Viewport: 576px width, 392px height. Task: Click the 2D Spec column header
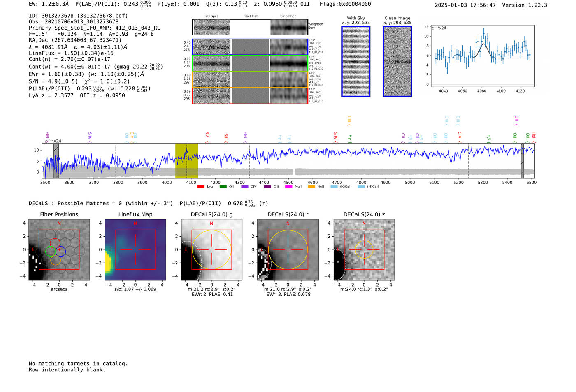pyautogui.click(x=212, y=16)
